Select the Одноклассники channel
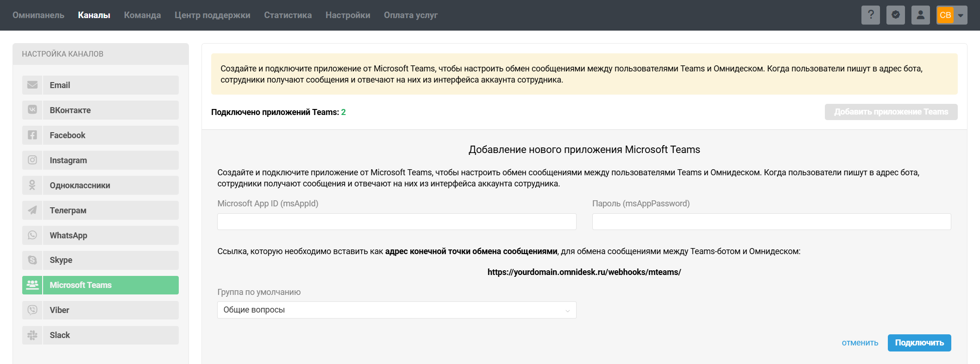Image resolution: width=980 pixels, height=364 pixels. [x=101, y=185]
